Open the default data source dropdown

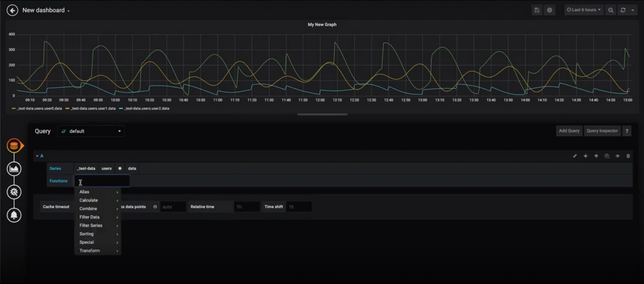pos(91,131)
